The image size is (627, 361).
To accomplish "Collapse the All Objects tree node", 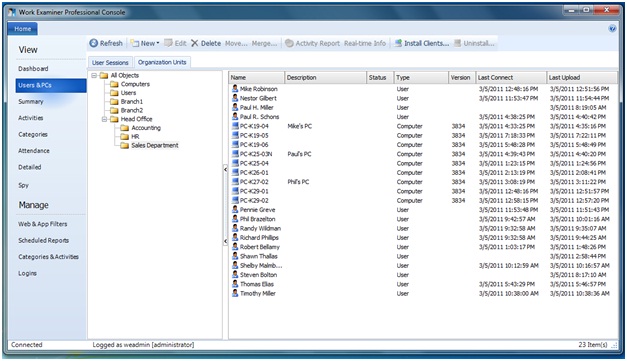I will (x=94, y=75).
